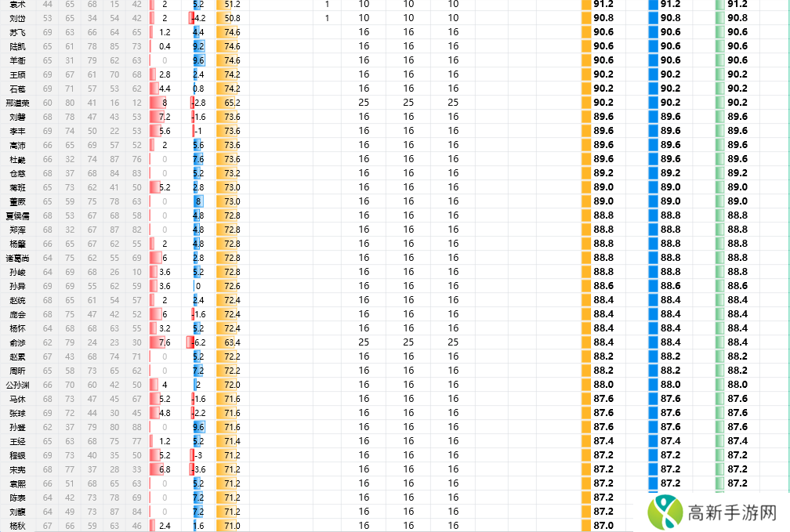Image resolution: width=790 pixels, height=532 pixels.
Task: Open the 高新手游网 watermark text
Action: pos(731,513)
